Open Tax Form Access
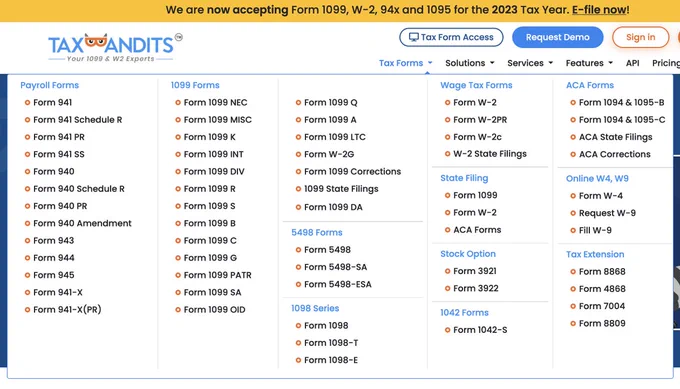This screenshot has height=389, width=680. tap(451, 37)
